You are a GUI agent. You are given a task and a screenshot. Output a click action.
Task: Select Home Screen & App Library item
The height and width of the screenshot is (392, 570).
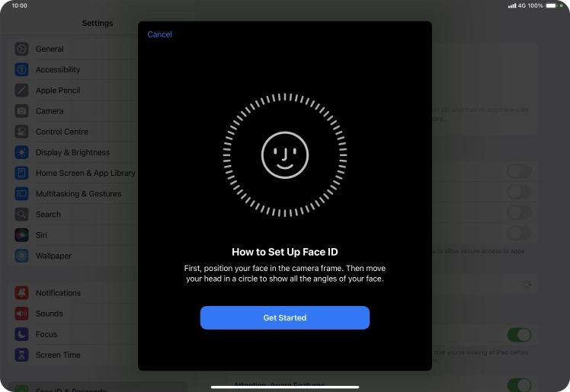pyautogui.click(x=85, y=173)
